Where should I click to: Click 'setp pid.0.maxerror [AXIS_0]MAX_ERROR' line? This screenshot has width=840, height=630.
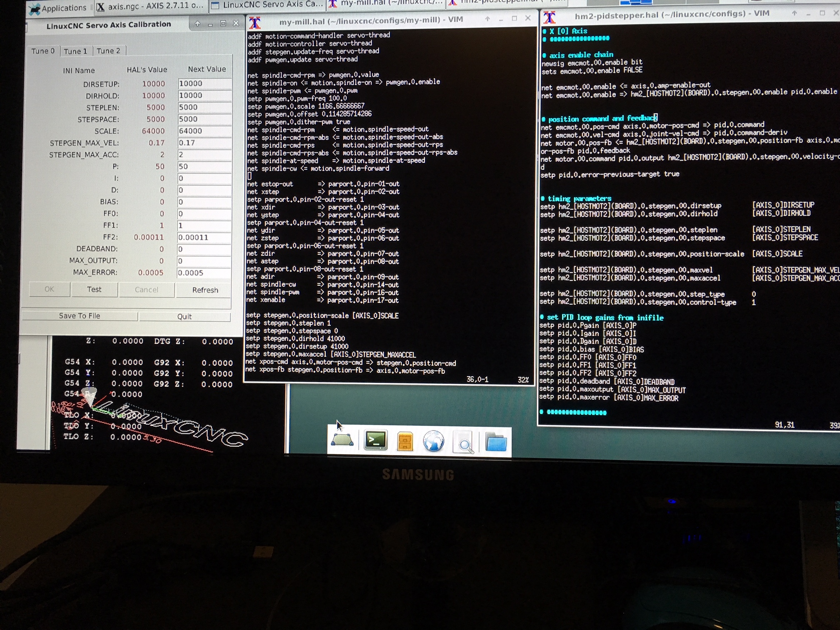[x=609, y=398]
